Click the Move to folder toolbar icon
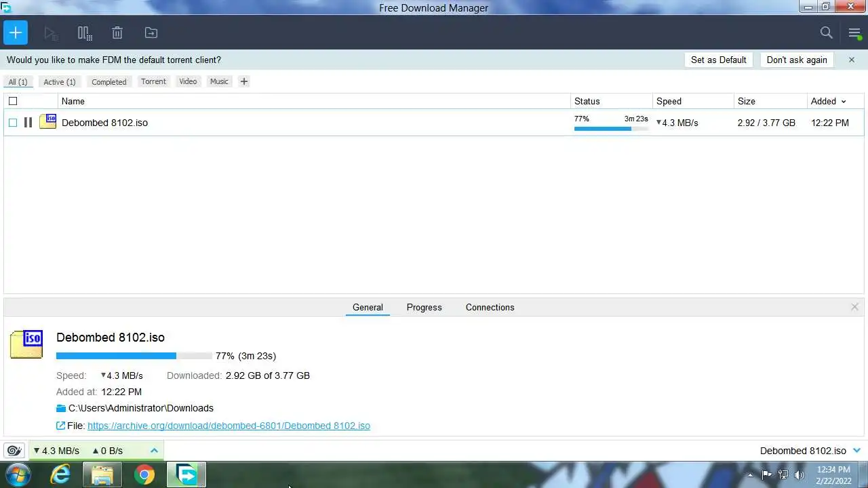 (x=151, y=33)
